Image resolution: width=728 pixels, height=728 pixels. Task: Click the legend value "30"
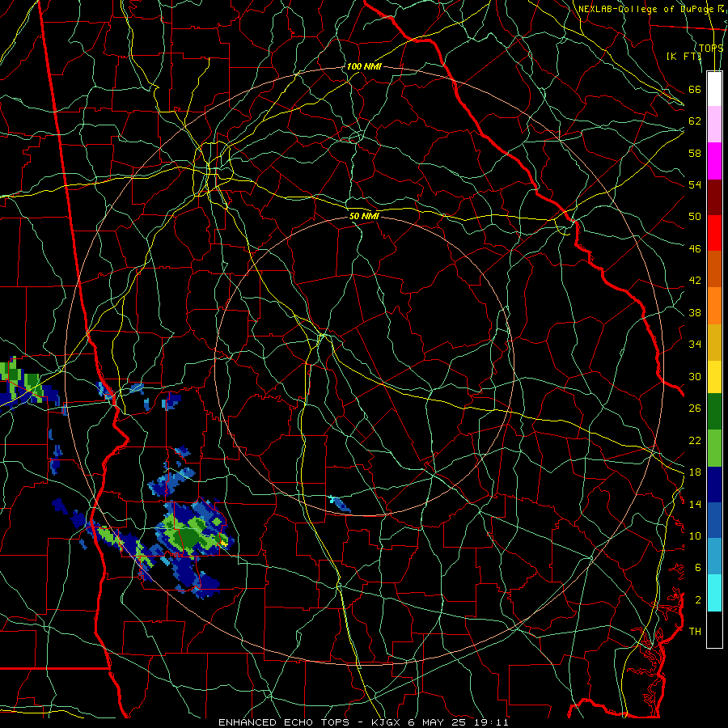pyautogui.click(x=695, y=376)
